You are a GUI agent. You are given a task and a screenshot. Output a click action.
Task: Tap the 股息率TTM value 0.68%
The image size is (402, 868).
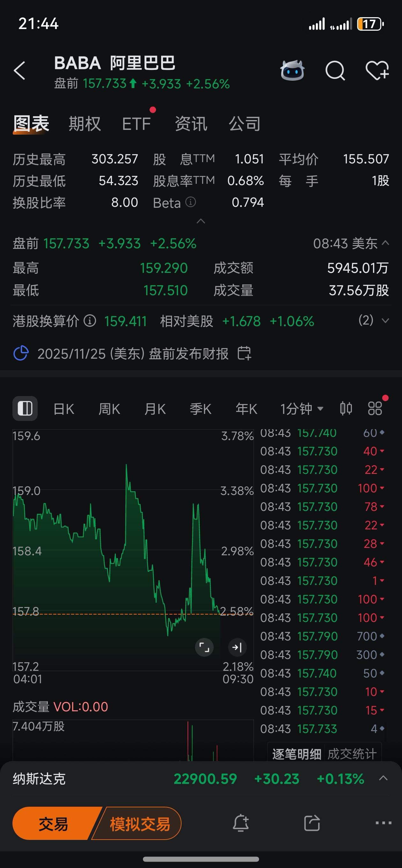245,181
